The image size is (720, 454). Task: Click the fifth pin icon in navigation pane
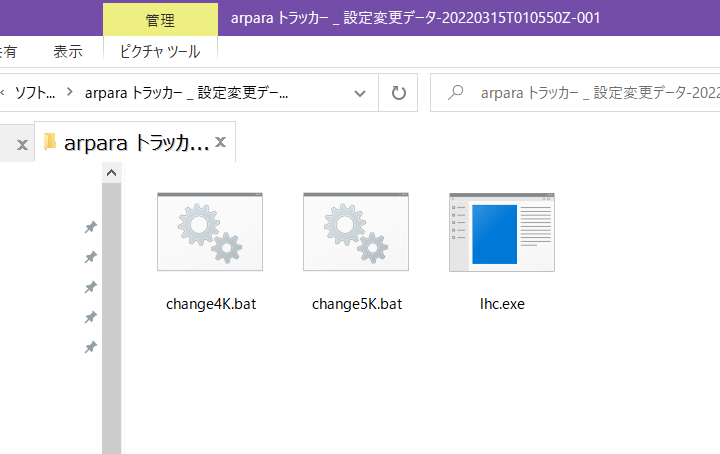coord(90,347)
